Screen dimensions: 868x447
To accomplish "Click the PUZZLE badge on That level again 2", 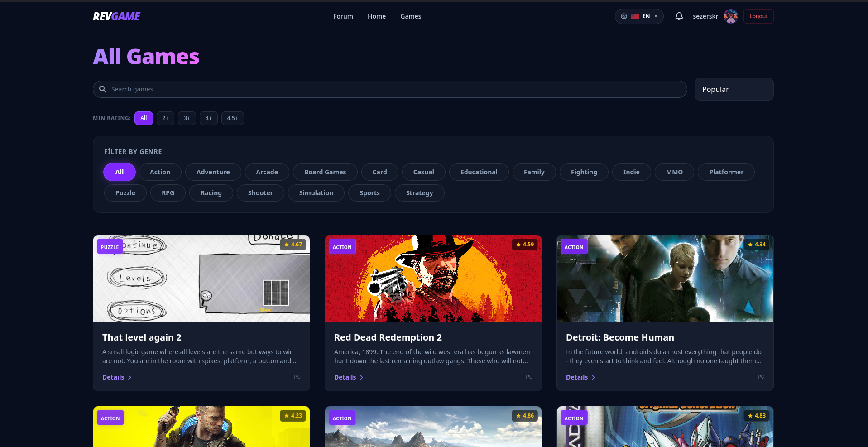I will click(x=109, y=247).
